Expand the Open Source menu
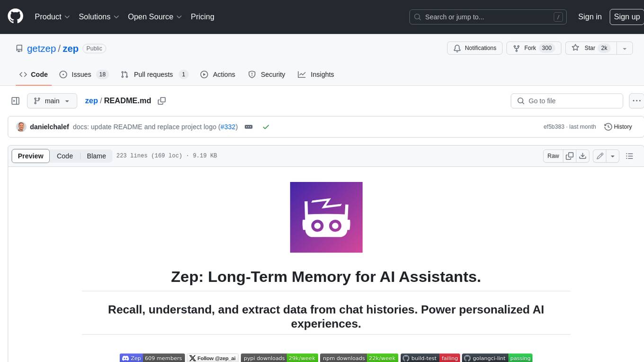Image resolution: width=644 pixels, height=362 pixels. (155, 17)
